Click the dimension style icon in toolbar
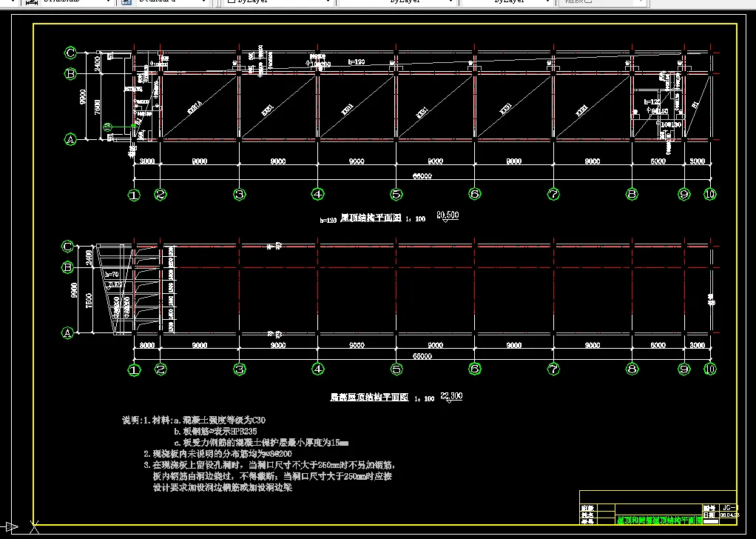 pyautogui.click(x=32, y=2)
